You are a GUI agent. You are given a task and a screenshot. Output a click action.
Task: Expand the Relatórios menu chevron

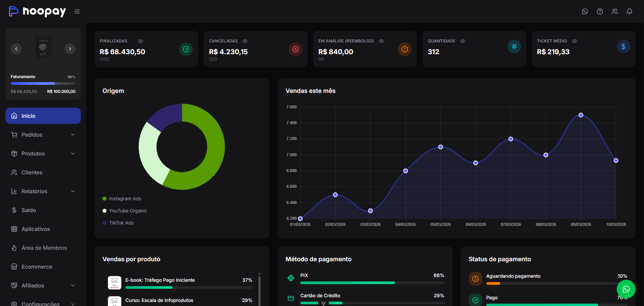(x=73, y=191)
